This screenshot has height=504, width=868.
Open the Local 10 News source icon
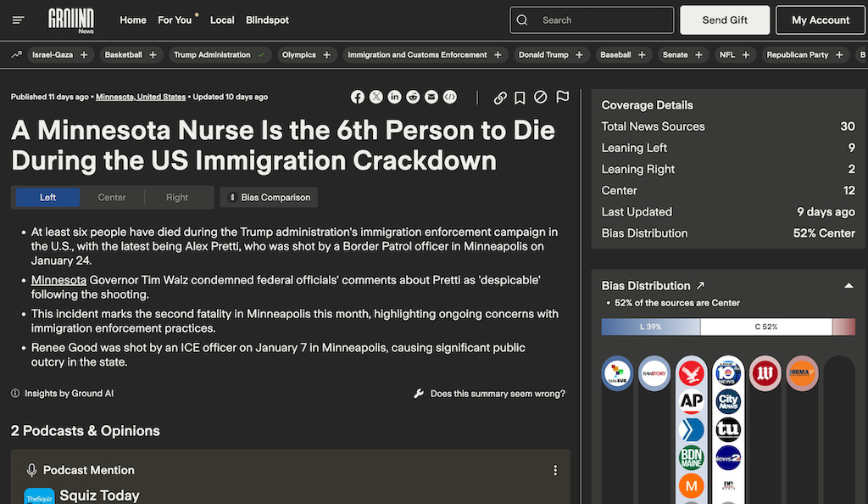[x=728, y=373]
